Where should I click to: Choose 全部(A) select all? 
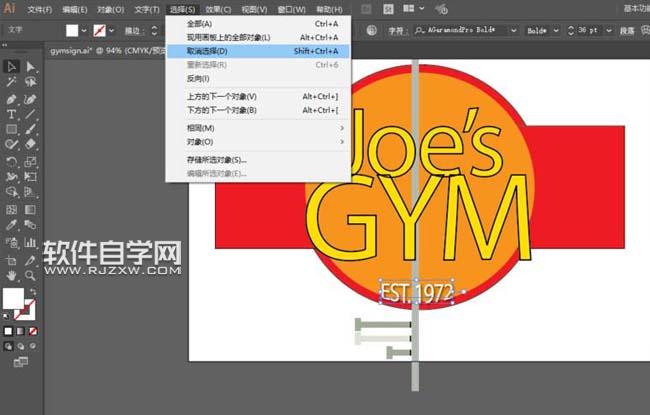pos(258,24)
